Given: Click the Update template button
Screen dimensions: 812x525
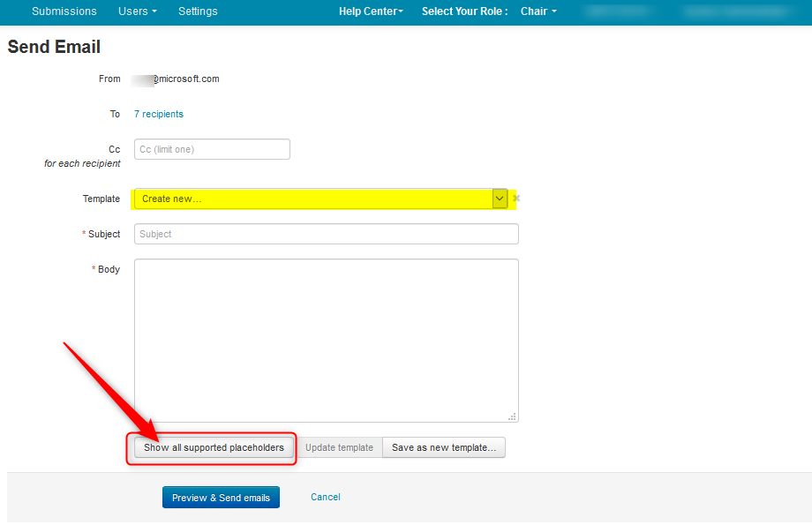Looking at the screenshot, I should 339,447.
